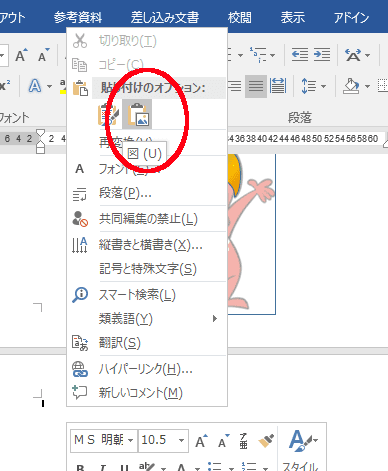Open the アドイン ribbon tab
The height and width of the screenshot is (471, 388).
[352, 17]
